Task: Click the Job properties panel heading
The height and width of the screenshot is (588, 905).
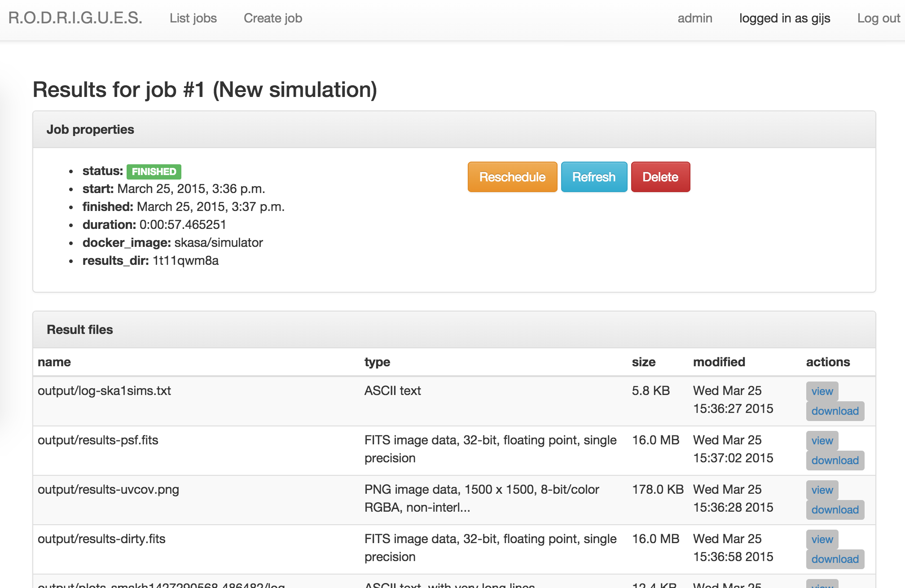Action: point(90,129)
